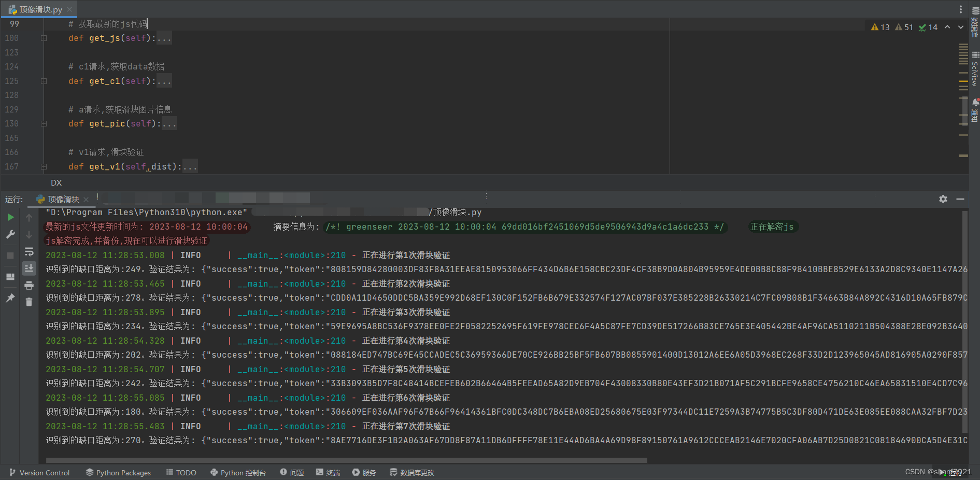Open the TODO tool window
Image resolution: width=980 pixels, height=480 pixels.
[x=181, y=473]
